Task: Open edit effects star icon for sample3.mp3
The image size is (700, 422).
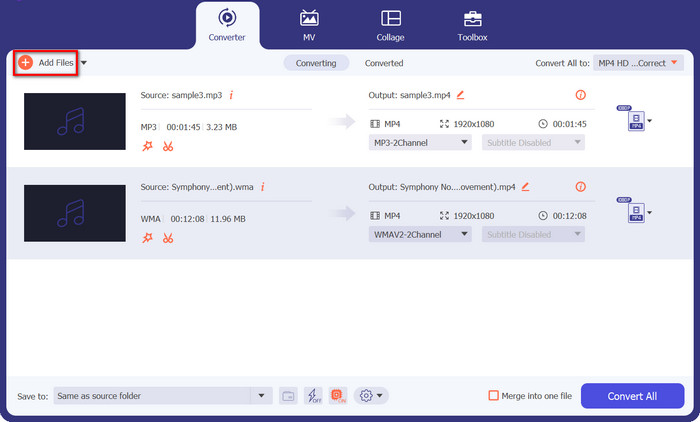Action: (x=147, y=146)
